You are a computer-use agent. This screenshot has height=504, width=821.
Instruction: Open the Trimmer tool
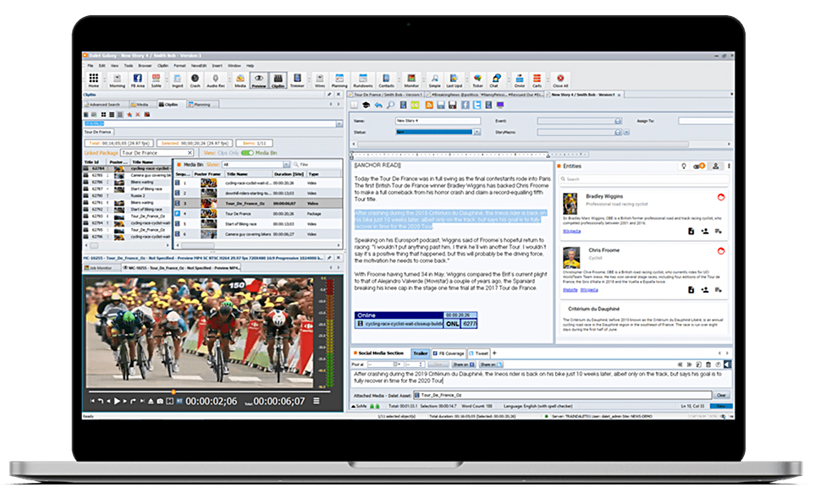click(x=297, y=80)
